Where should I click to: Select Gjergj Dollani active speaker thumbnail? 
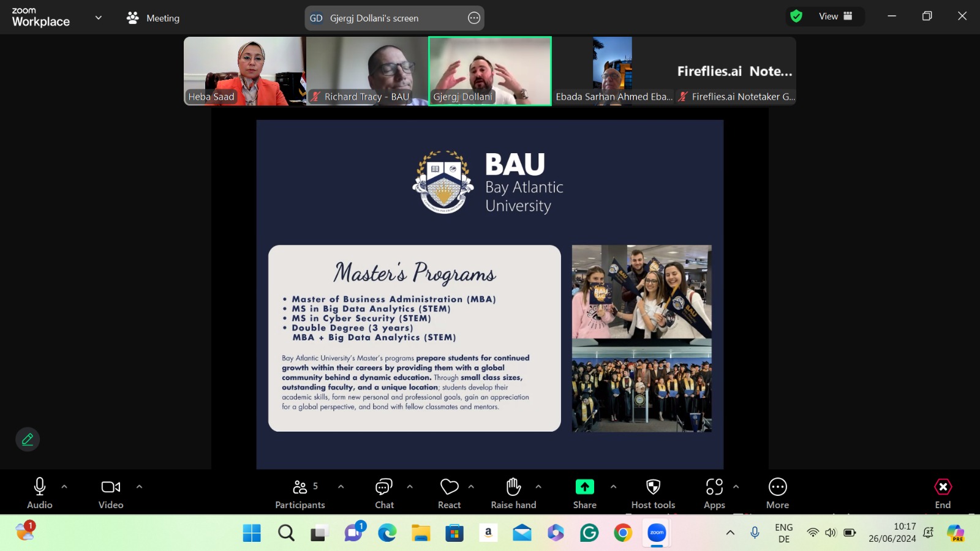pyautogui.click(x=490, y=71)
